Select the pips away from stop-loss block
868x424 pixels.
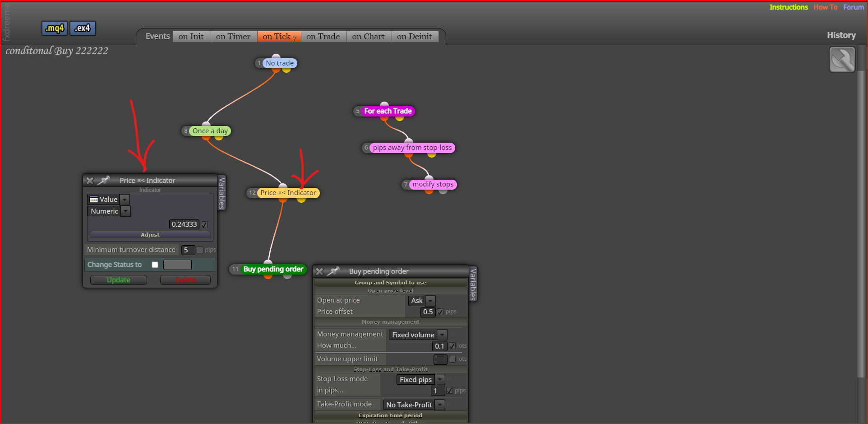[412, 148]
